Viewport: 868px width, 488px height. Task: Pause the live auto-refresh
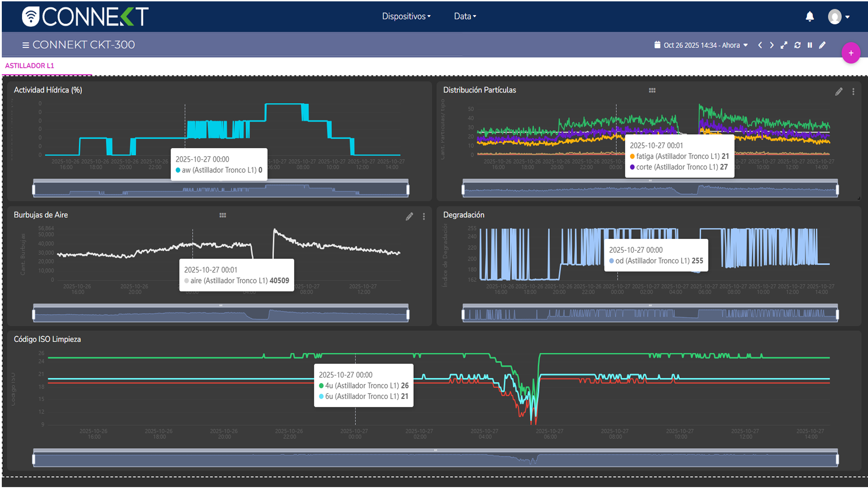pos(810,45)
